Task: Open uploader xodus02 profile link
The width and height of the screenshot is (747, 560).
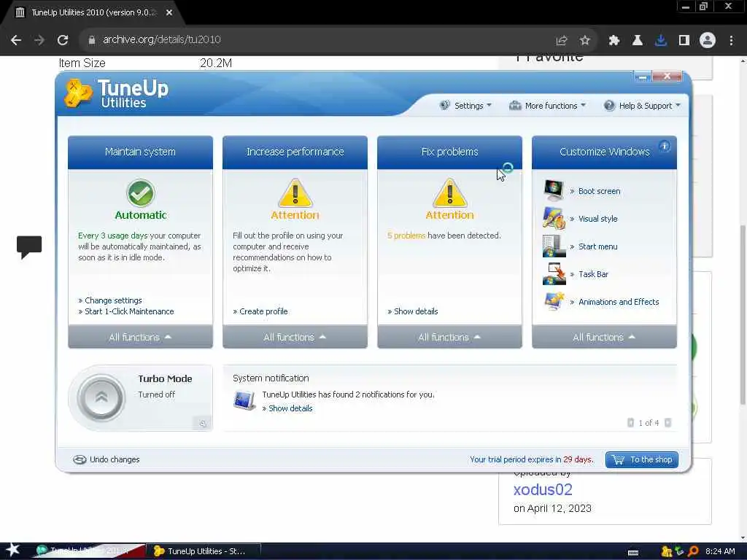Action: tap(543, 489)
